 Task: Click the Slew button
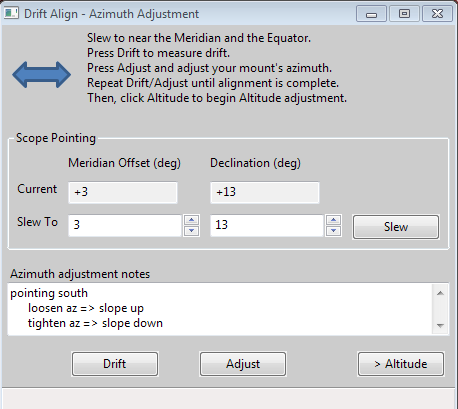point(396,227)
